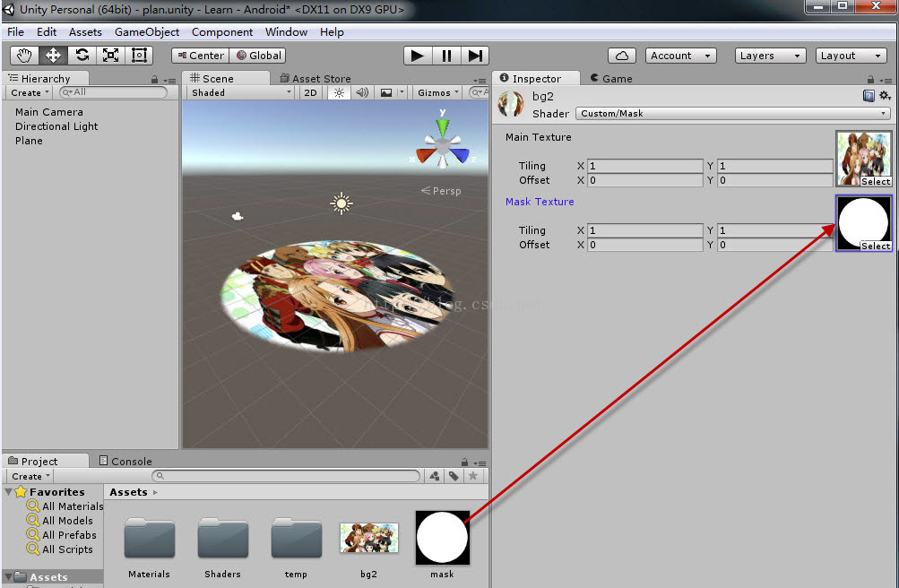The width and height of the screenshot is (899, 588).
Task: Click Mask Texture Offset Y field
Action: click(x=774, y=245)
